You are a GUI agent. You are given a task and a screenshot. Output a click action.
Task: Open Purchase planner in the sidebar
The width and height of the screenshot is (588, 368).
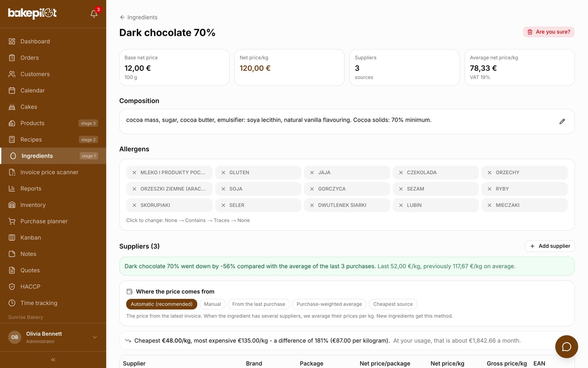53,221
